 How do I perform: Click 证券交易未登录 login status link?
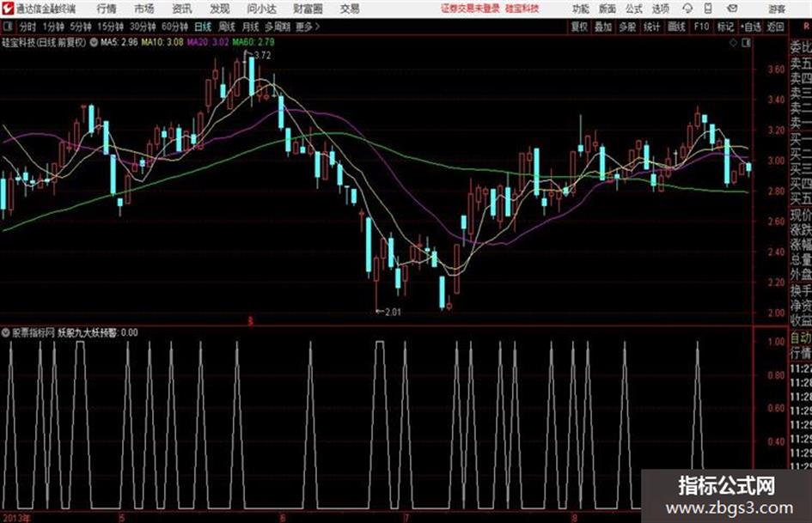click(x=470, y=9)
